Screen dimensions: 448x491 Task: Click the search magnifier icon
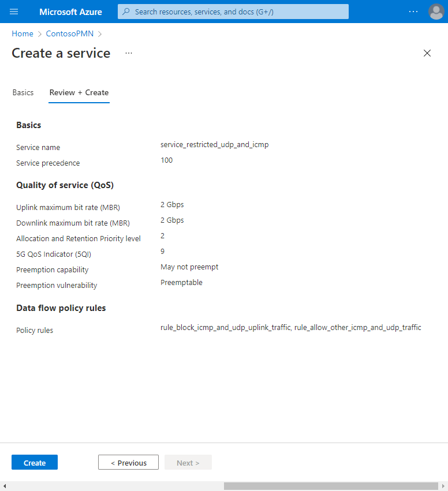click(126, 12)
